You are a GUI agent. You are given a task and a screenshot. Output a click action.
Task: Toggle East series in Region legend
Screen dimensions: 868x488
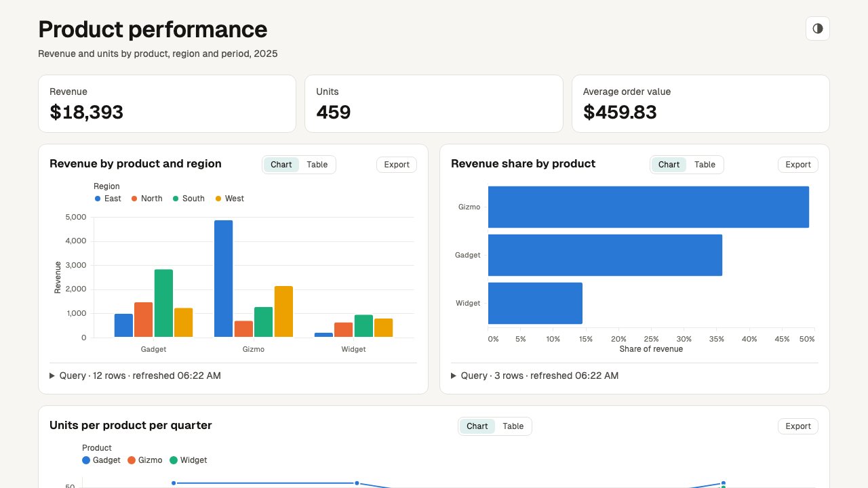pyautogui.click(x=108, y=199)
